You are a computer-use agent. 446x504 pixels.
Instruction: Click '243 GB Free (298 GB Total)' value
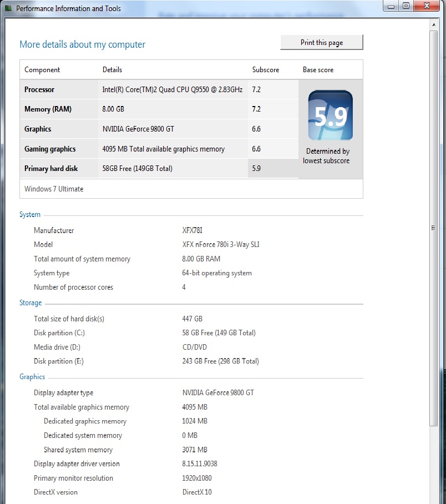[220, 361]
